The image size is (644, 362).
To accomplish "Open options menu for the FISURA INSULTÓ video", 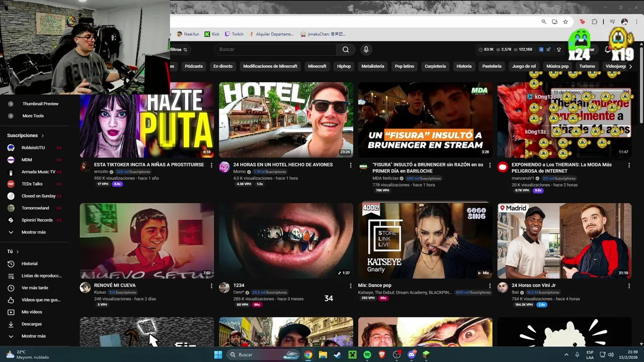I will click(x=490, y=165).
